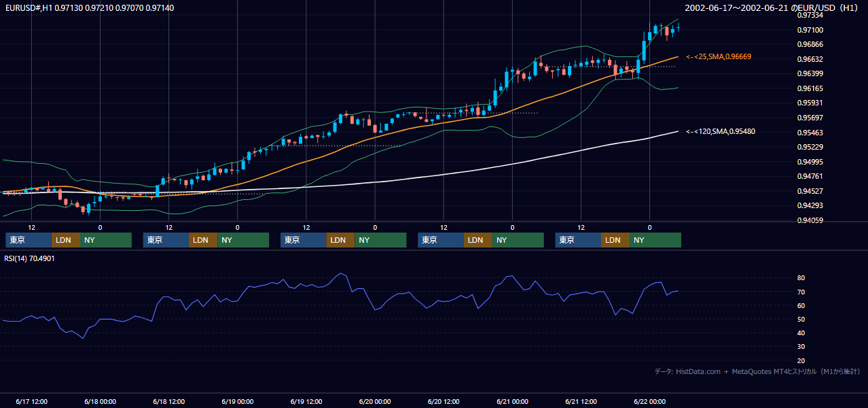Select the 6/20 00:00 time axis label
868x408 pixels.
pyautogui.click(x=375, y=401)
